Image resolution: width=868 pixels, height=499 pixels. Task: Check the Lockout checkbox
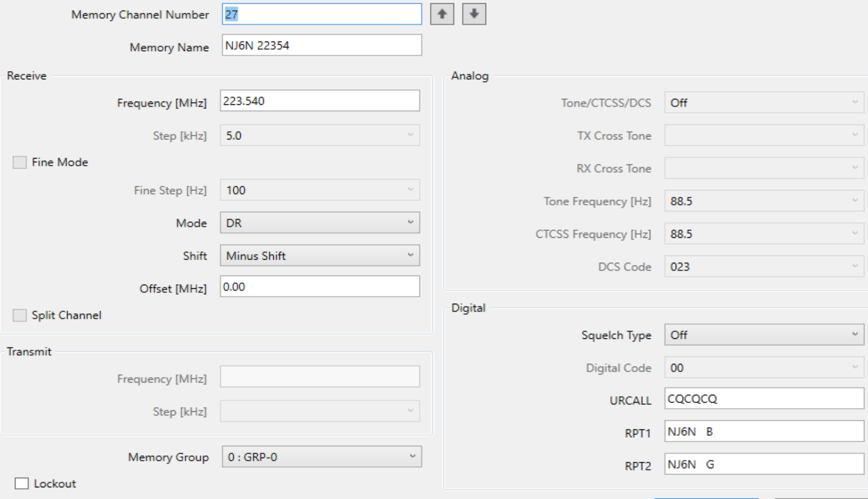[22, 484]
